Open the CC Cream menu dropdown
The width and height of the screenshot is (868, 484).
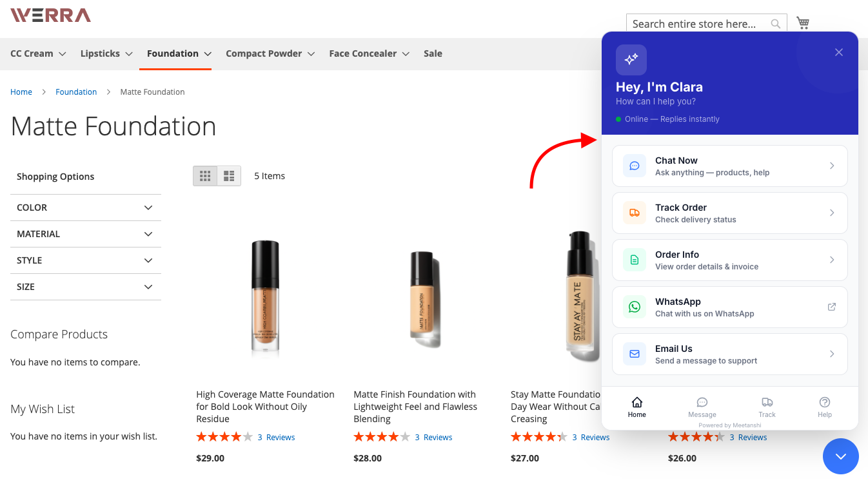pos(38,53)
